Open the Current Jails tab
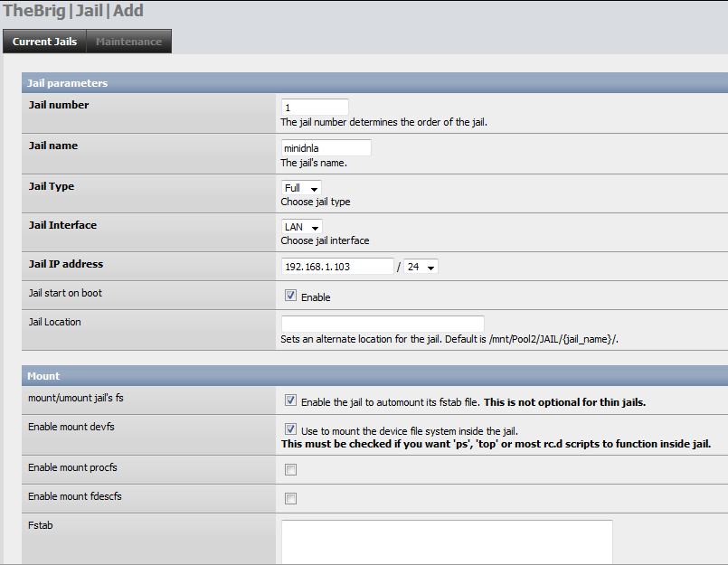 click(44, 42)
